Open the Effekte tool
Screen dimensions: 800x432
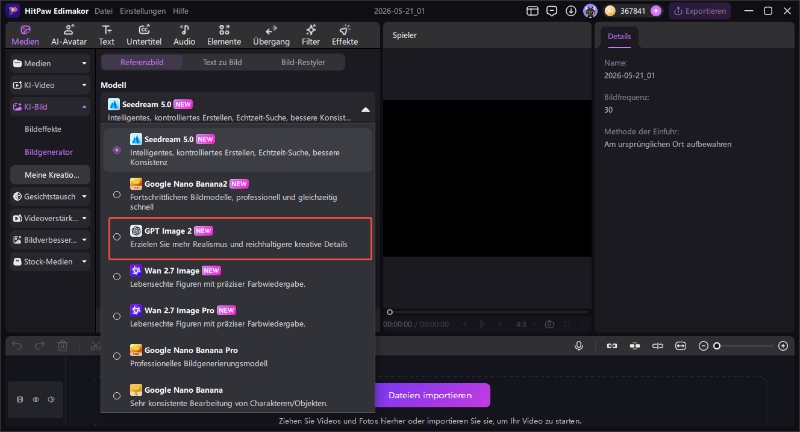click(345, 35)
